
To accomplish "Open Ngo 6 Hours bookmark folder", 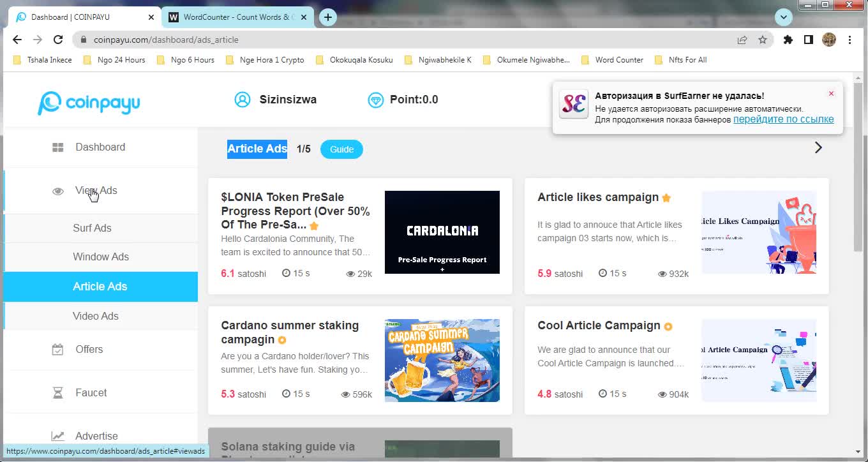I will (186, 60).
